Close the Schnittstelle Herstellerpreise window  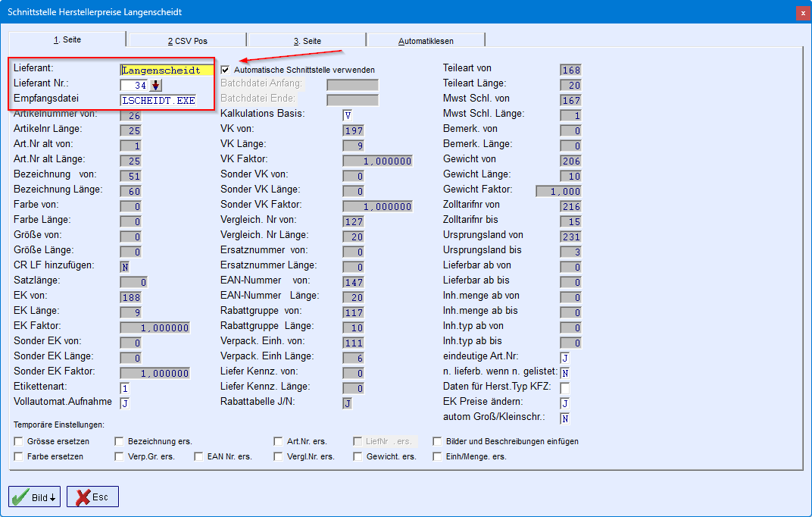(x=803, y=13)
